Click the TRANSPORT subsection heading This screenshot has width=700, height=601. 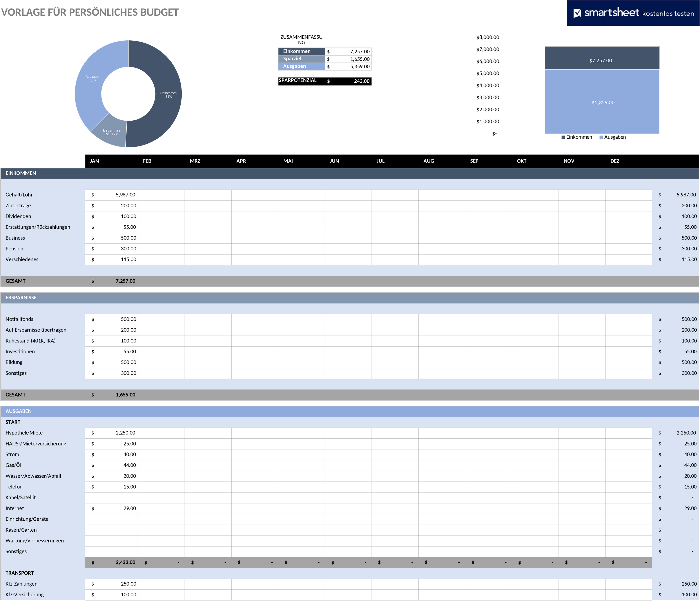tap(20, 573)
